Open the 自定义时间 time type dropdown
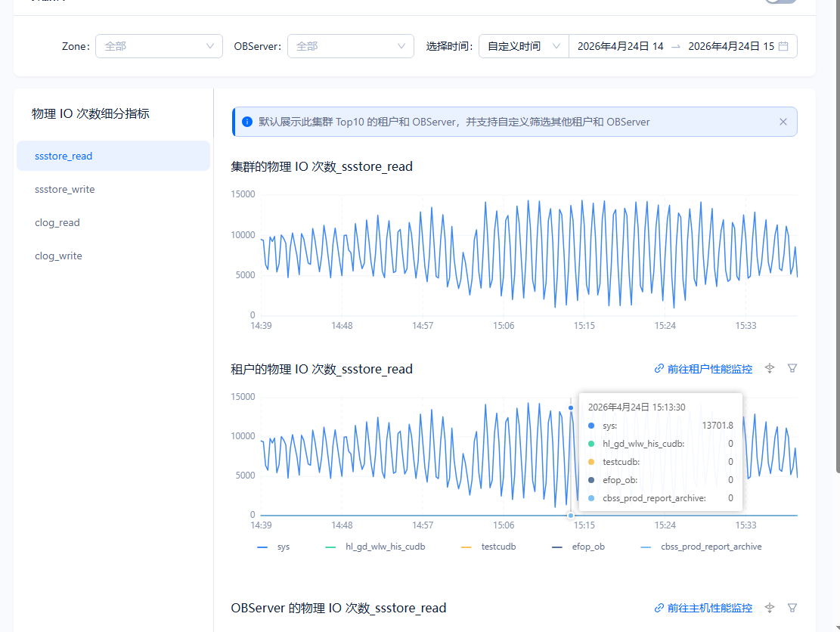The width and height of the screenshot is (840, 632). click(523, 46)
